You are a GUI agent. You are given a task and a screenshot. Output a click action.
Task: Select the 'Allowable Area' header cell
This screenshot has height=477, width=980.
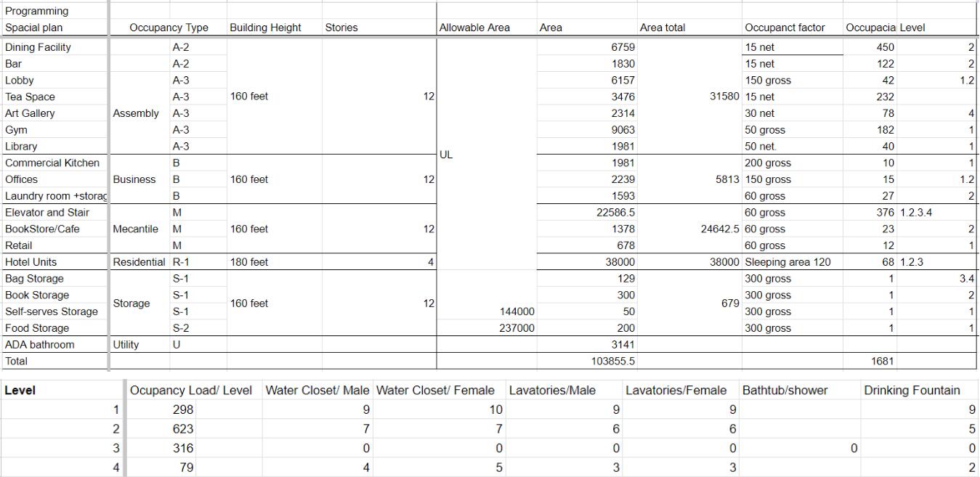tap(487, 28)
